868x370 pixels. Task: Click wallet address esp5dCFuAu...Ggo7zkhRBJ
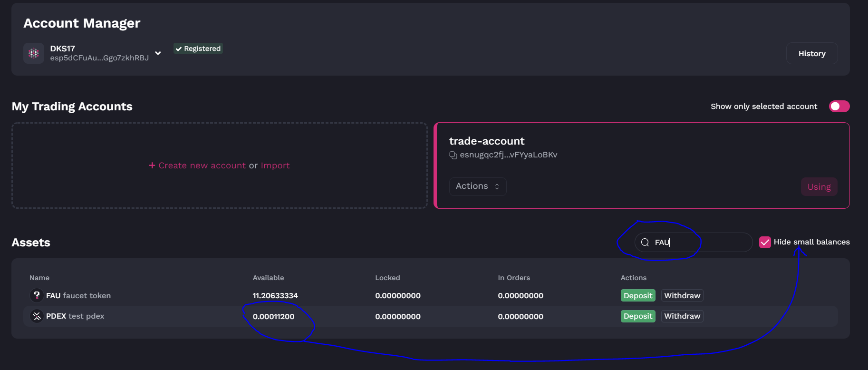tap(99, 58)
